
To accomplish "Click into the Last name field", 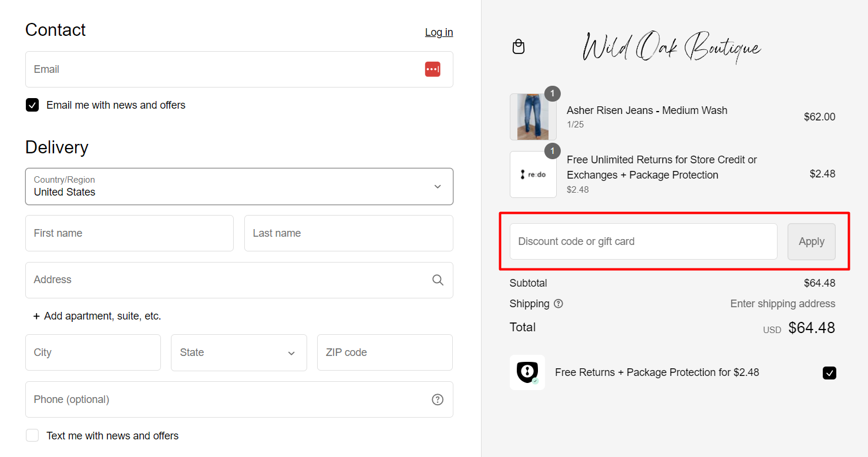I will tap(349, 233).
